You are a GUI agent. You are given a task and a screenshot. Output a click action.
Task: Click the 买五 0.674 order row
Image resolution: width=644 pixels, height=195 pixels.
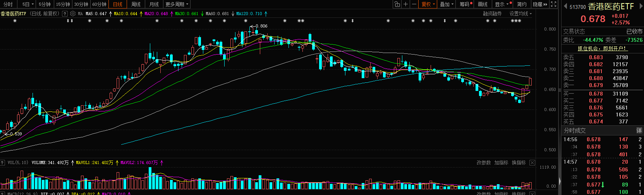[602, 121]
